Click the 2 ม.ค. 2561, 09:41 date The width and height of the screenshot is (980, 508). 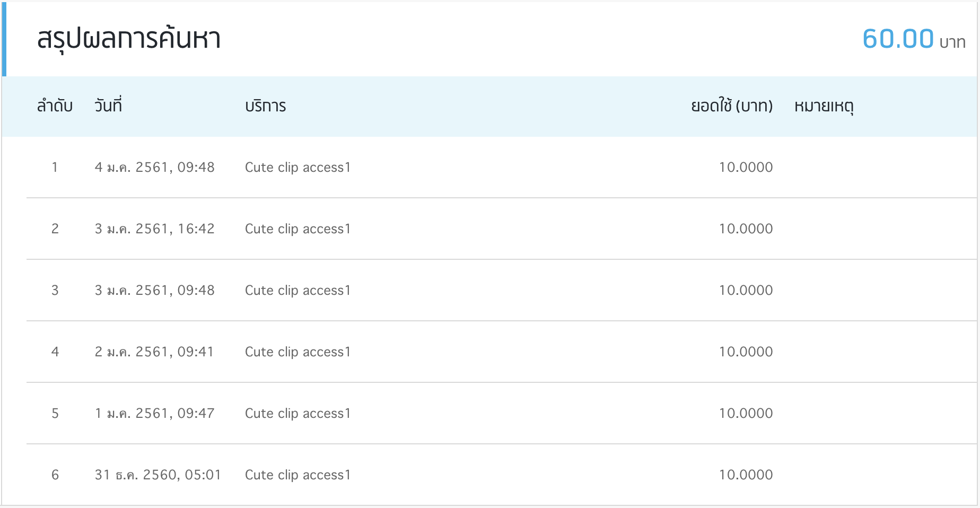(x=154, y=352)
